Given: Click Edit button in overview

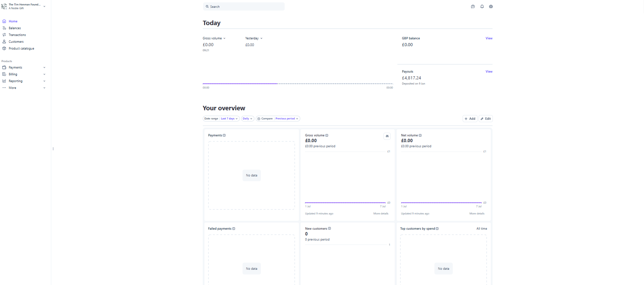Looking at the screenshot, I should pos(486,119).
